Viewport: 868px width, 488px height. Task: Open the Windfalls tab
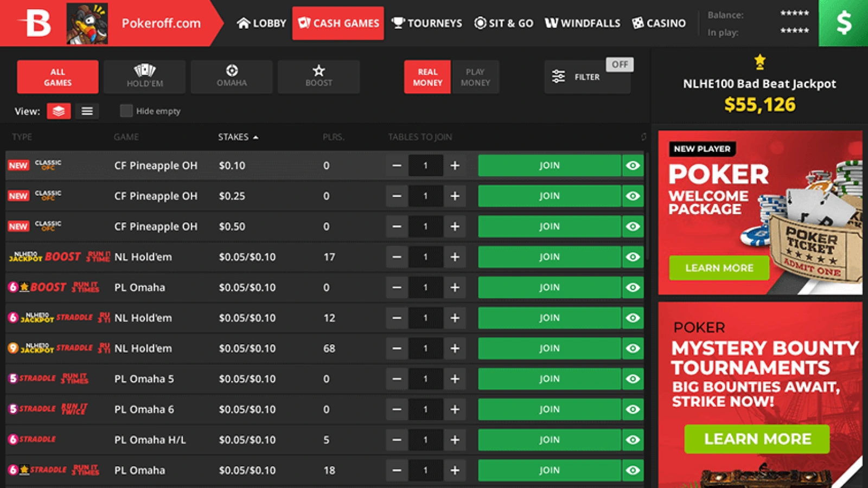[x=582, y=23]
